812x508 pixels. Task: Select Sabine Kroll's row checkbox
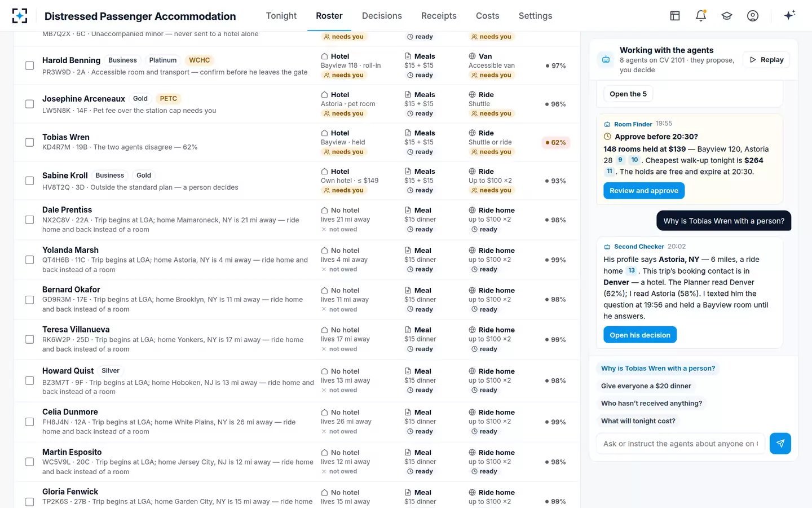coord(29,181)
